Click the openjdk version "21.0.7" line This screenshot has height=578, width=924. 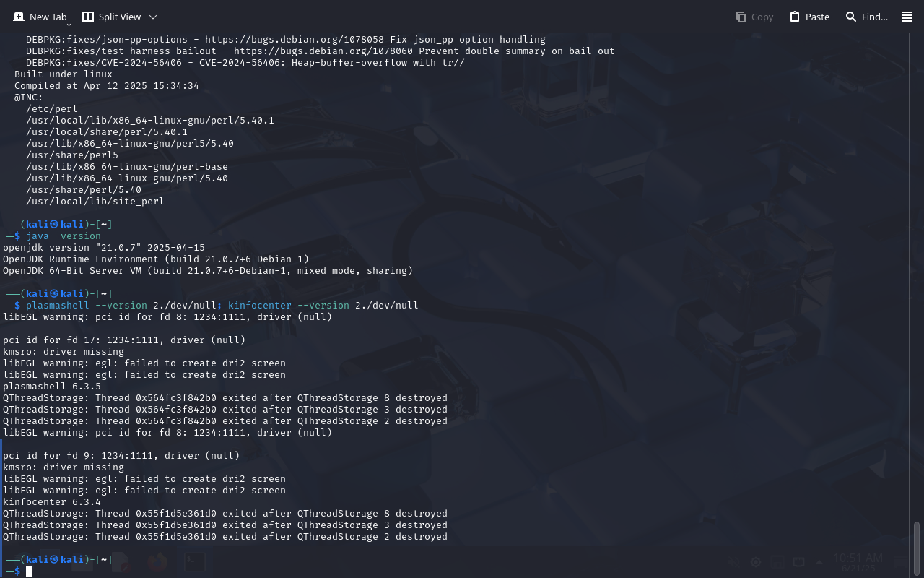coord(104,248)
